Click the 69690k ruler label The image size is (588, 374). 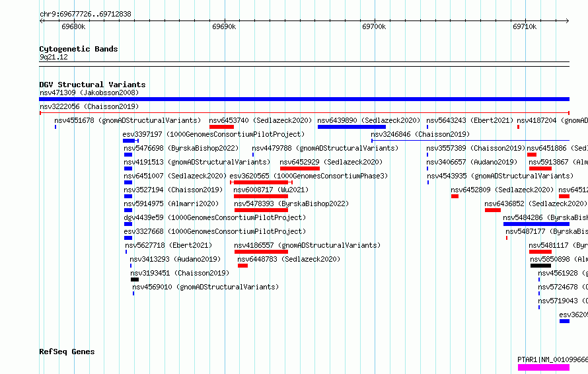coord(224,26)
